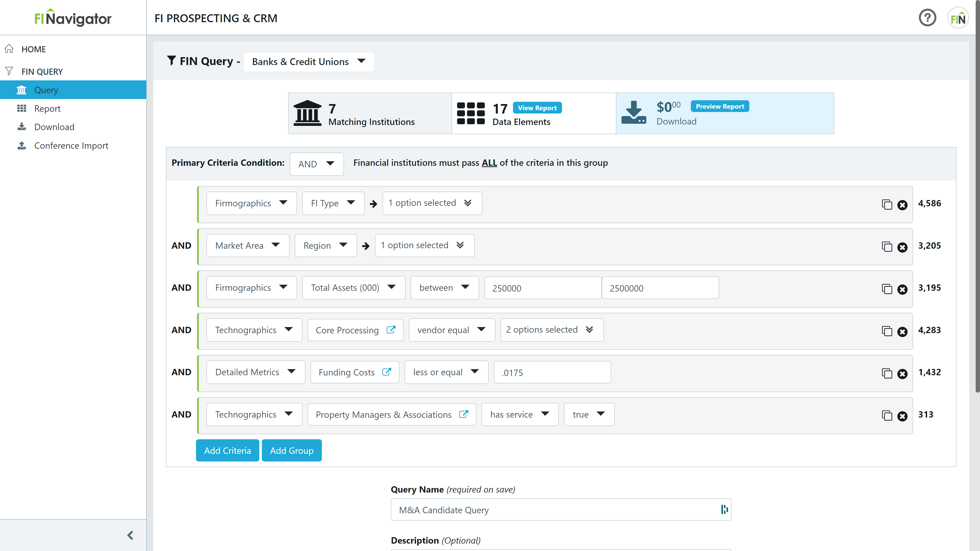Click the FI Navigator logo

click(x=73, y=18)
